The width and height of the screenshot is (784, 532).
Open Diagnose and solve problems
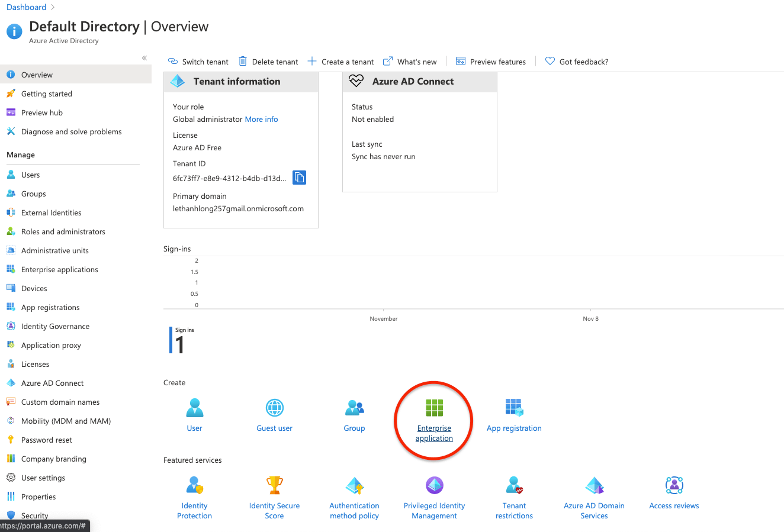point(76,131)
